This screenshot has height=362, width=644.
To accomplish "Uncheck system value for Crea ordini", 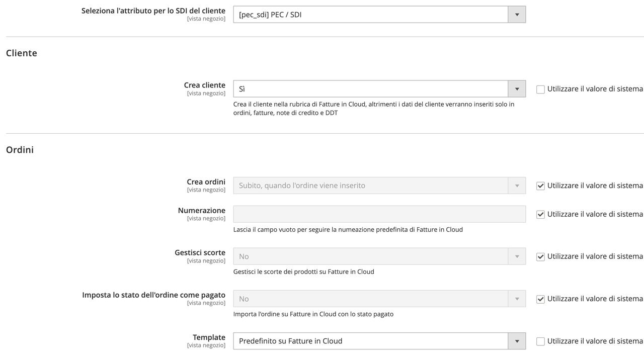I will pos(540,186).
